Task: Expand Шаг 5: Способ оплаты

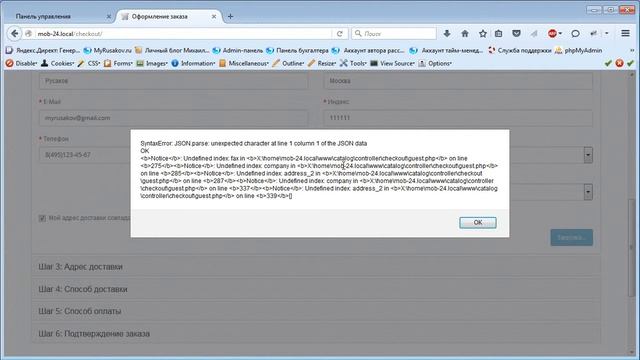Action: 316,311
